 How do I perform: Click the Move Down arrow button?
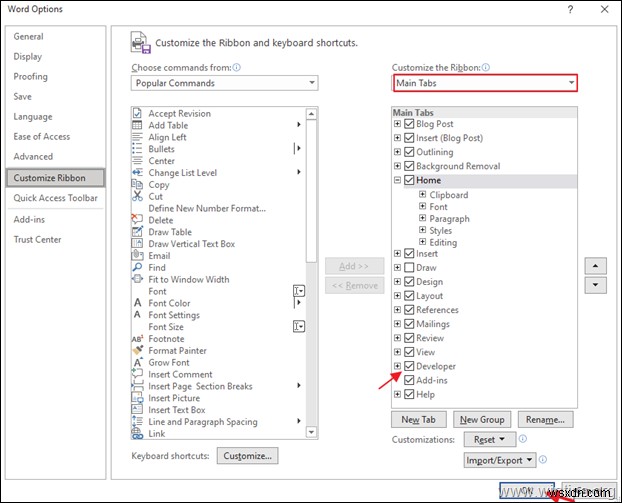[x=595, y=285]
